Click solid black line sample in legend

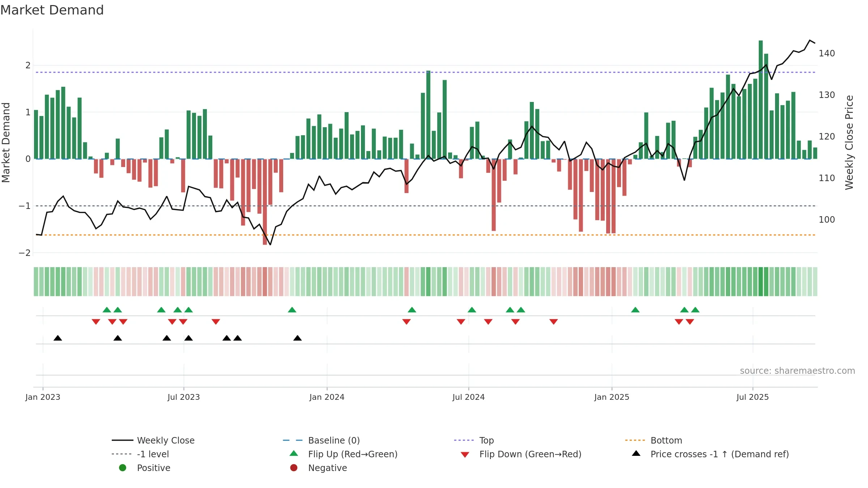(123, 440)
